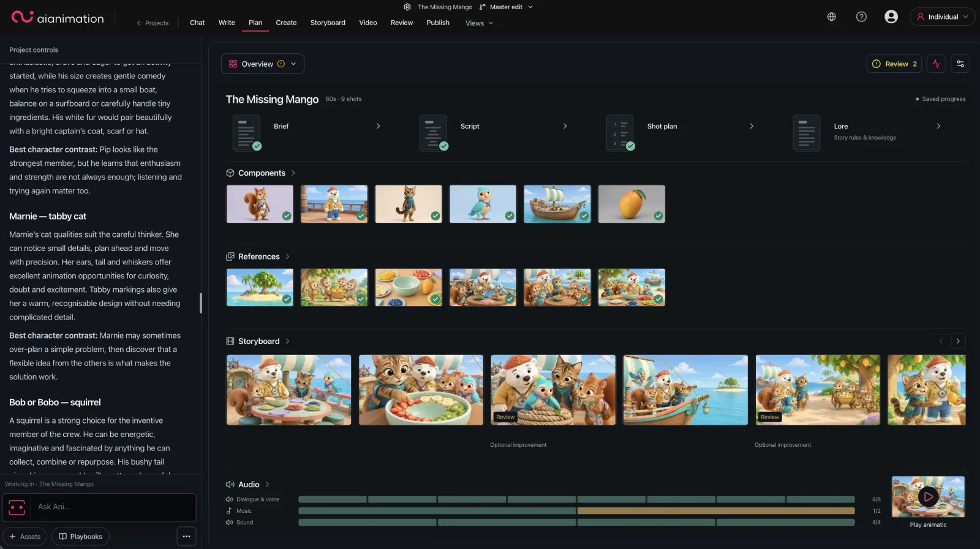Click the Shot plan list icon
Image resolution: width=980 pixels, height=549 pixels.
click(x=620, y=132)
